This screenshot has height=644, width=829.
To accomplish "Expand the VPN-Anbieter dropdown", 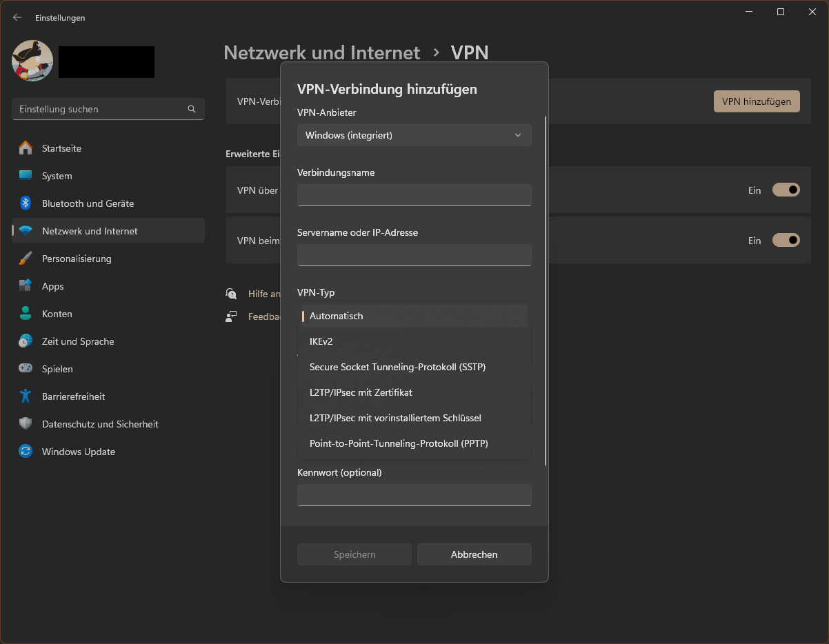I will pyautogui.click(x=414, y=135).
